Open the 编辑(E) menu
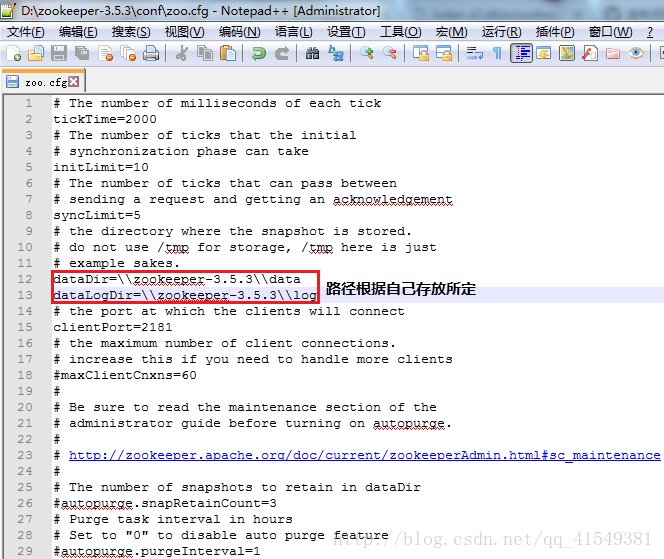 [x=78, y=32]
